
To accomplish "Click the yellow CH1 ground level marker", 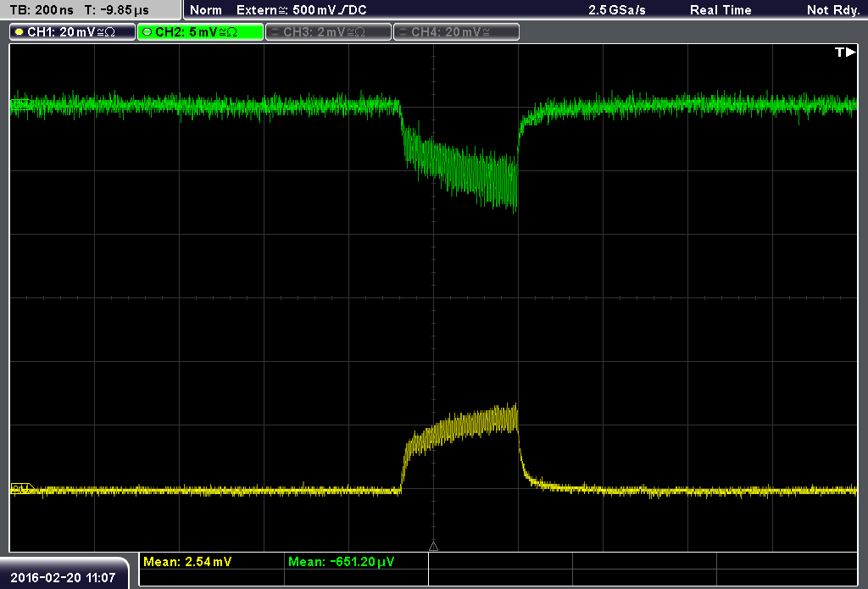I will (23, 489).
